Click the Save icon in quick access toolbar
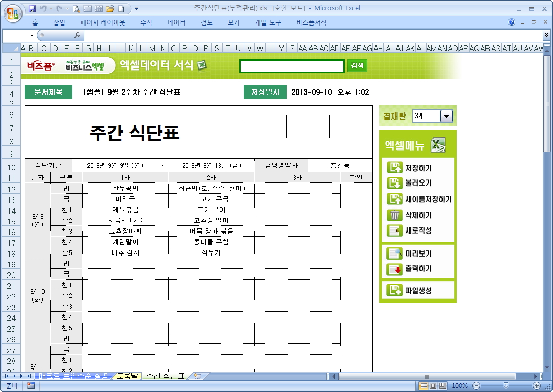This screenshot has width=553, height=392. click(x=32, y=9)
